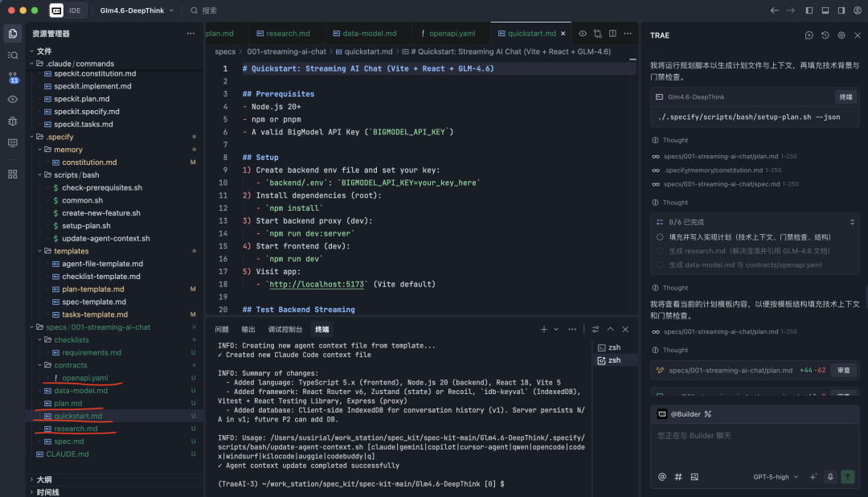The height and width of the screenshot is (497, 868).
Task: Toggle the right AI sidebar layout
Action: (841, 10)
